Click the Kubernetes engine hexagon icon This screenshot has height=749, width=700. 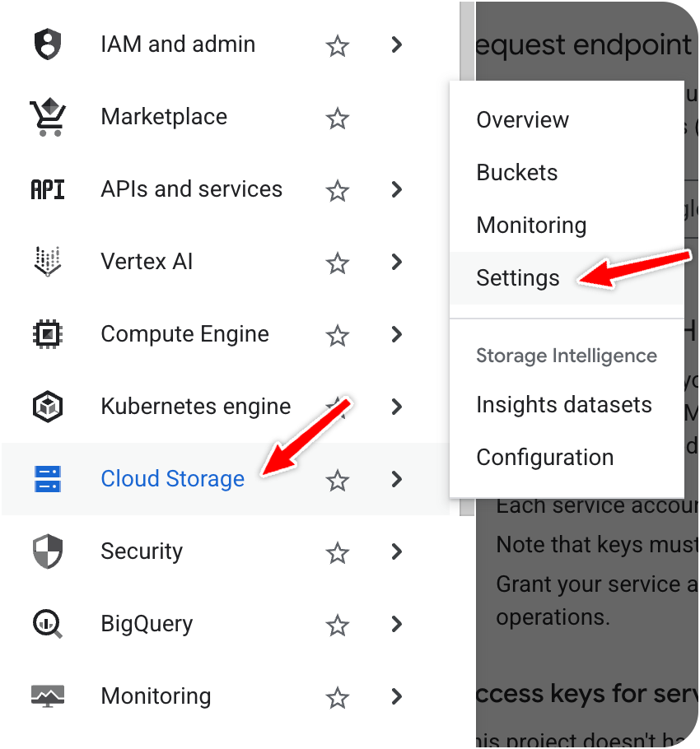tap(48, 407)
